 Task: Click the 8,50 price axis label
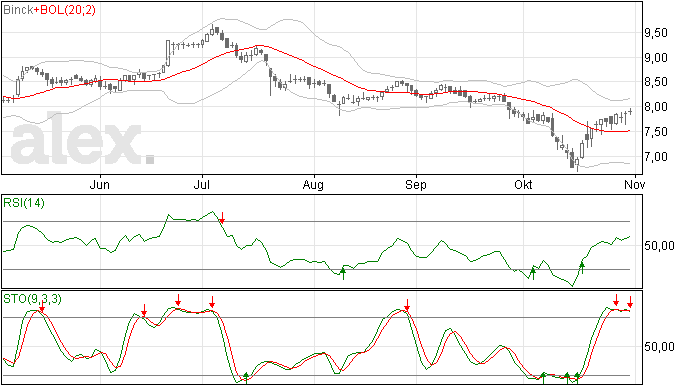(x=656, y=82)
